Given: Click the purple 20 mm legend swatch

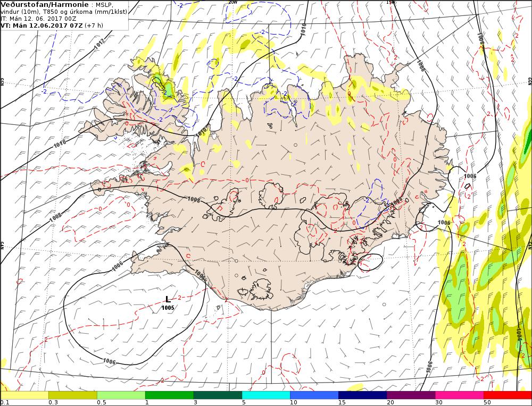Looking at the screenshot, I should [x=411, y=395].
